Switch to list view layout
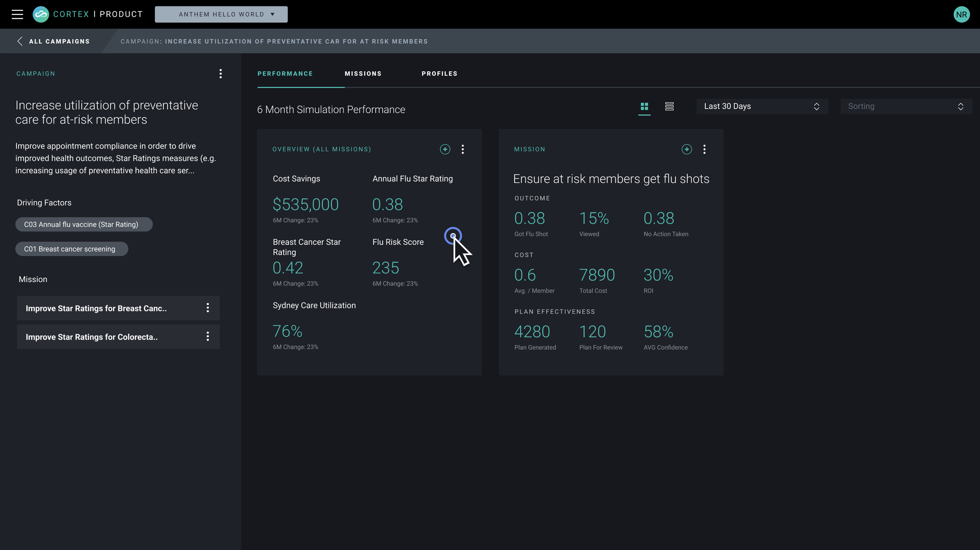Image resolution: width=980 pixels, height=550 pixels. point(669,106)
